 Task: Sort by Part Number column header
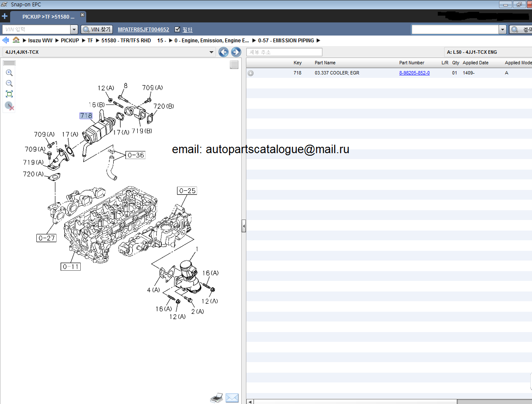pyautogui.click(x=412, y=63)
